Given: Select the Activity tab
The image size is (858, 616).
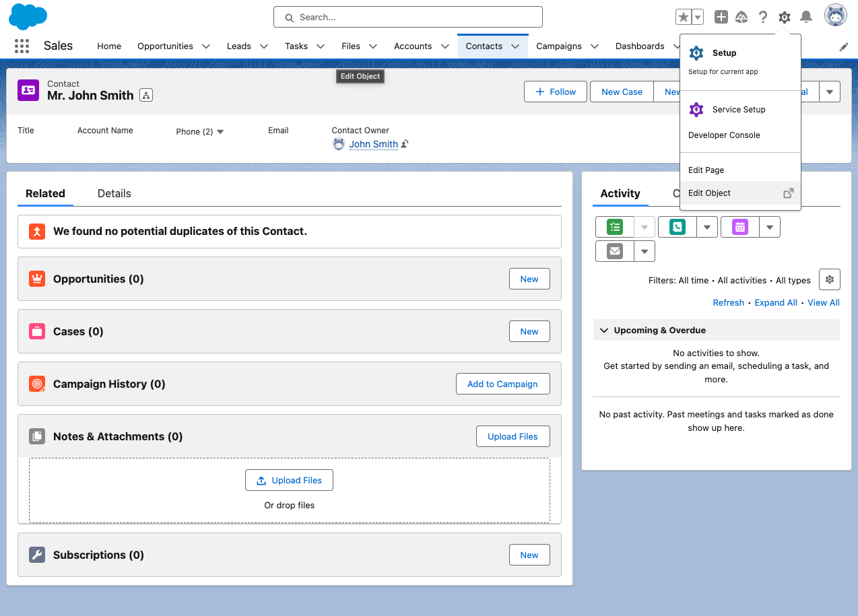Looking at the screenshot, I should point(620,194).
